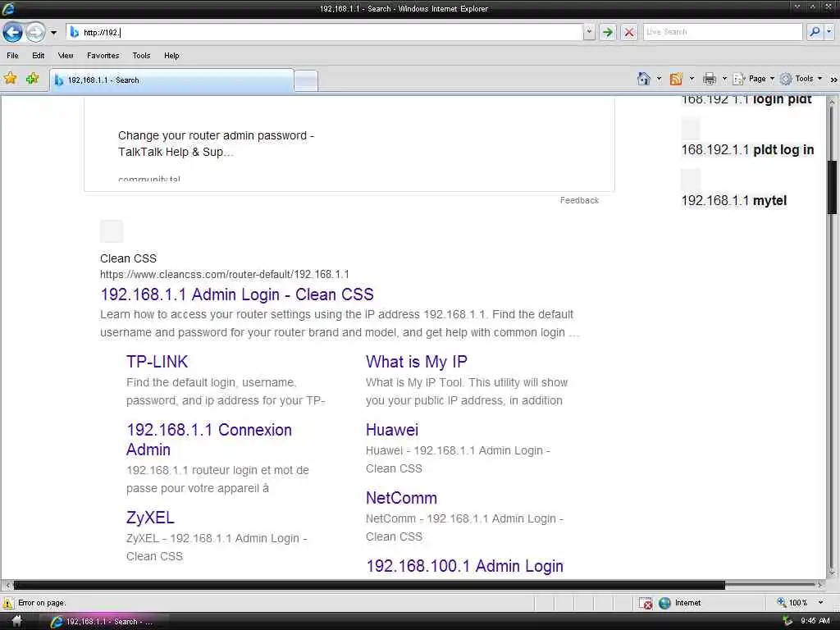This screenshot has width=840, height=630.
Task: Click the 9:45 AM taskbar clock
Action: (815, 621)
